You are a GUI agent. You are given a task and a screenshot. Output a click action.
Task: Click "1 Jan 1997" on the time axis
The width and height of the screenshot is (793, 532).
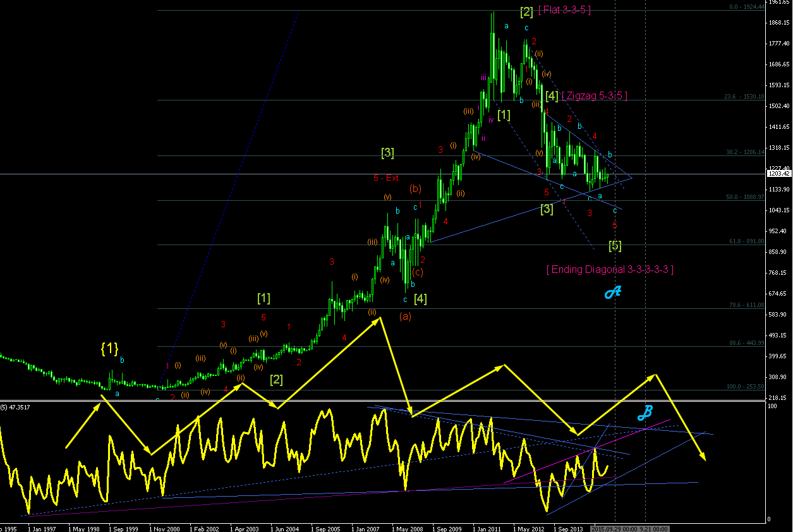coord(44,528)
